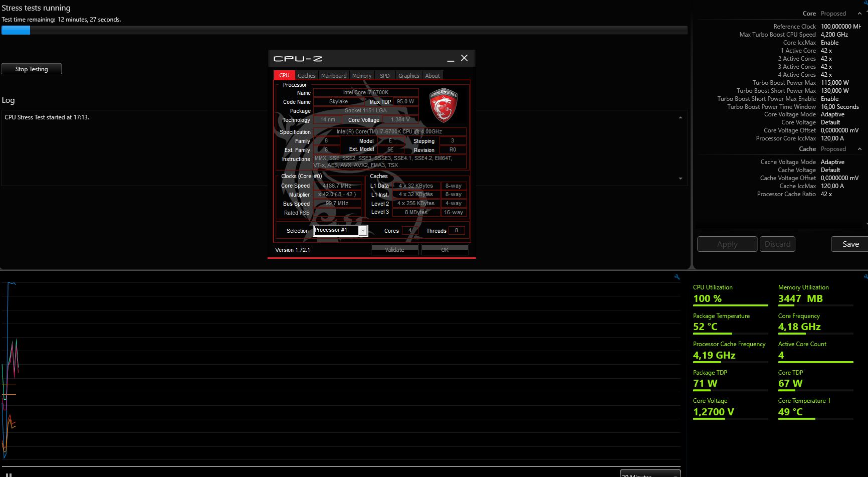
Task: Click the log entry CPU Stress Test started
Action: point(47,117)
